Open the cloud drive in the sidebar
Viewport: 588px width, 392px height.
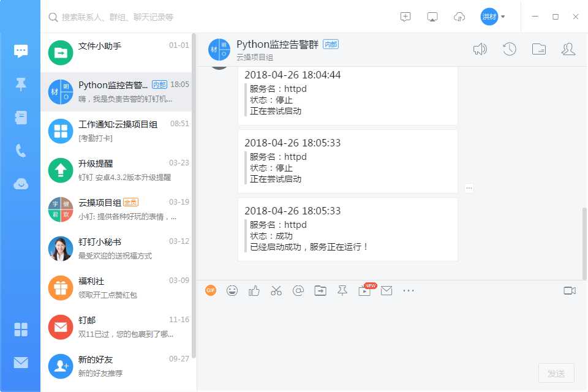tap(20, 183)
